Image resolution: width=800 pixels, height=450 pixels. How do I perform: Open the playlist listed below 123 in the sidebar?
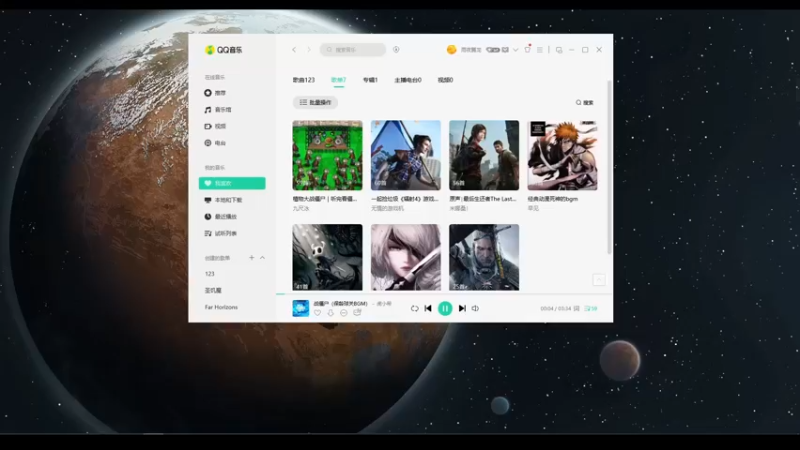click(x=213, y=290)
